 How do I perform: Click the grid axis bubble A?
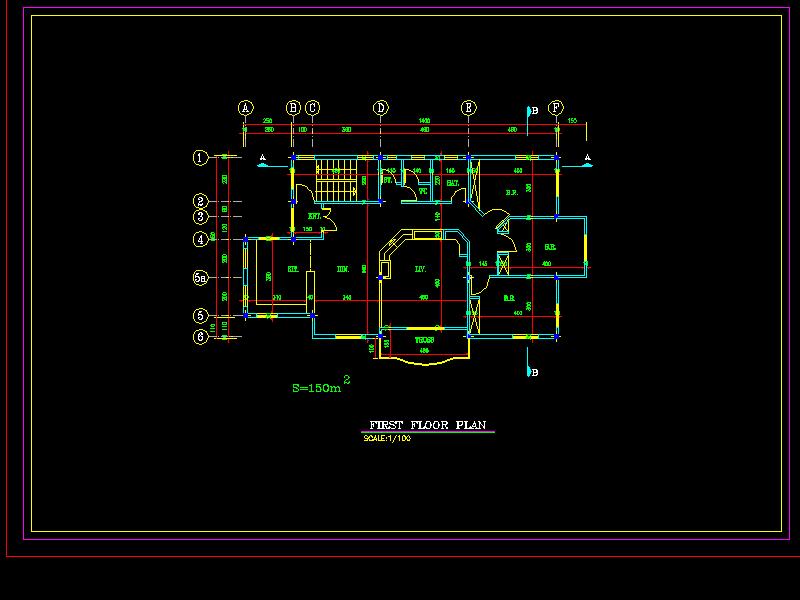(246, 108)
